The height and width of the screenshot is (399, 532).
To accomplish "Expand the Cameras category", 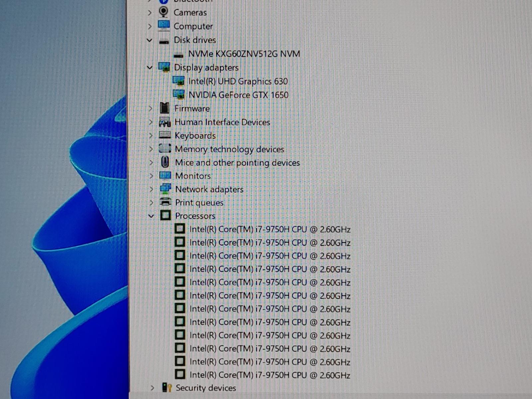I will [150, 13].
